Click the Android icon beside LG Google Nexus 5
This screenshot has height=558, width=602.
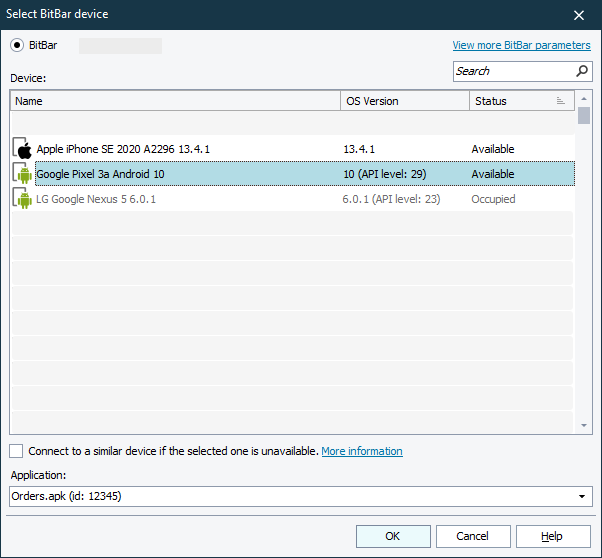pos(23,199)
